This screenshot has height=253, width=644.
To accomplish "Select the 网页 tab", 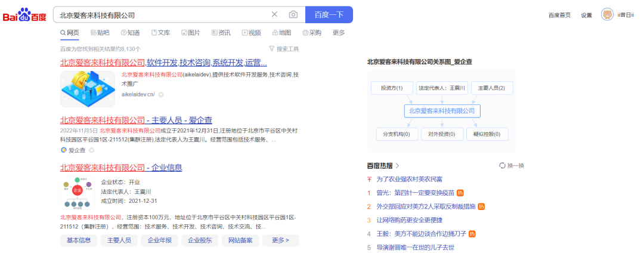I will coord(70,33).
